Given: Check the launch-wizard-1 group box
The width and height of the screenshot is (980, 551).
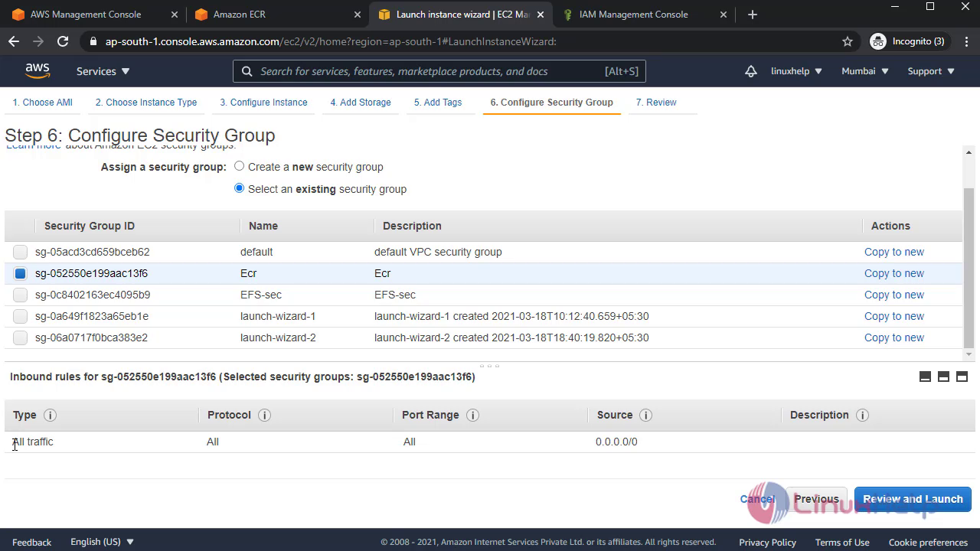Looking at the screenshot, I should [20, 316].
